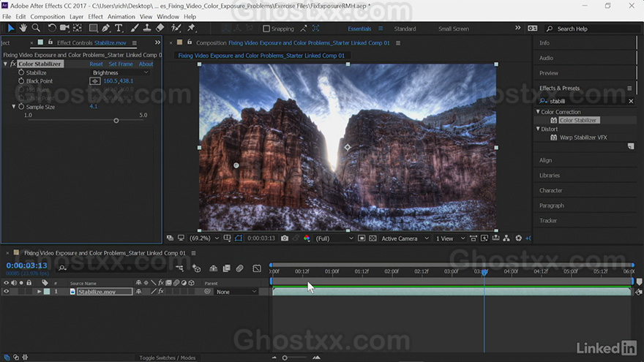Click Toggle Switches / Modes button
This screenshot has width=644, height=362.
click(x=168, y=358)
